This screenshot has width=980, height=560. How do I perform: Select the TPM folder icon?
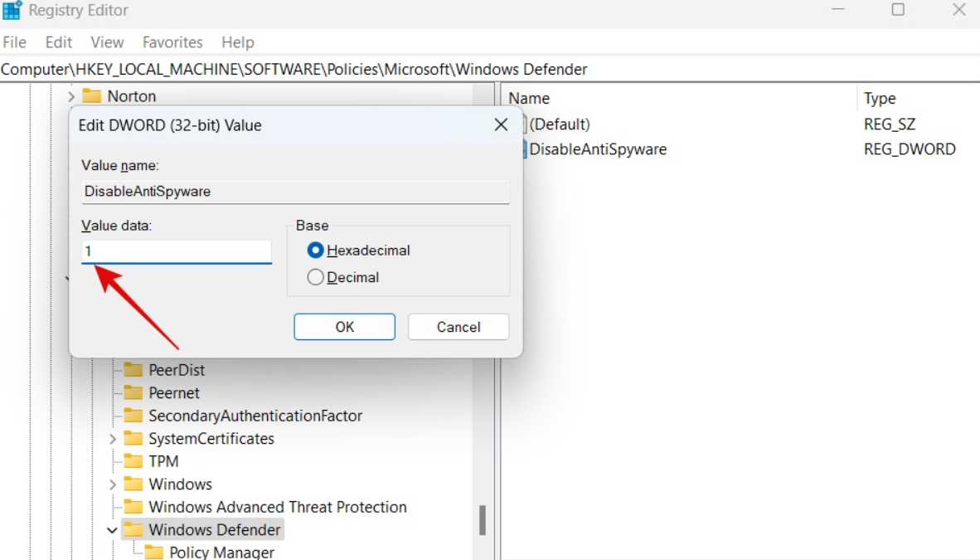[133, 461]
